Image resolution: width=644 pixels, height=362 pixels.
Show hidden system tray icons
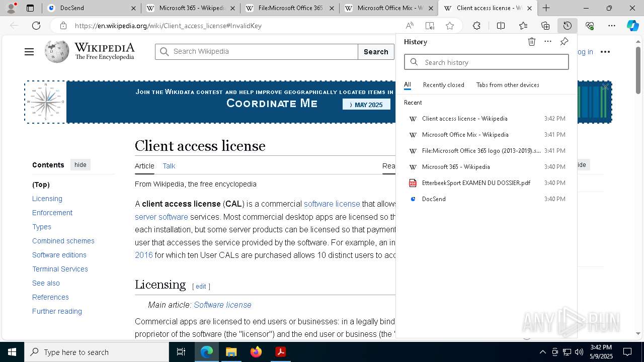click(x=542, y=352)
